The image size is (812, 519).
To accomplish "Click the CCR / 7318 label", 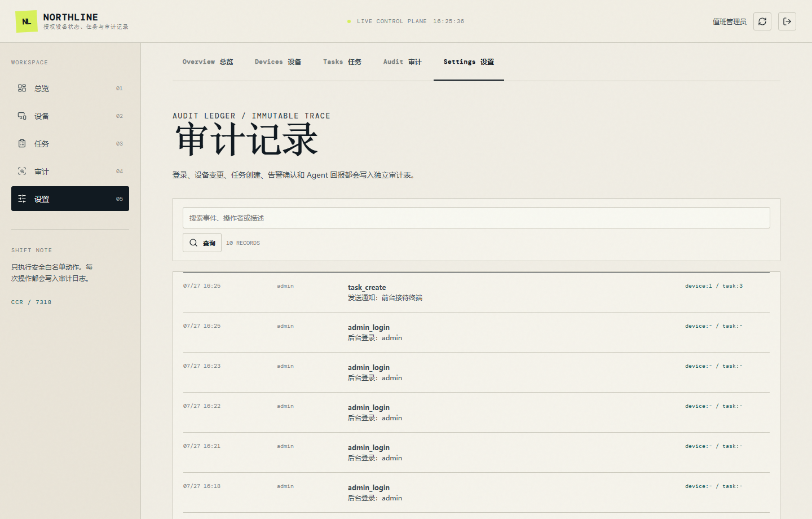I will (x=31, y=302).
